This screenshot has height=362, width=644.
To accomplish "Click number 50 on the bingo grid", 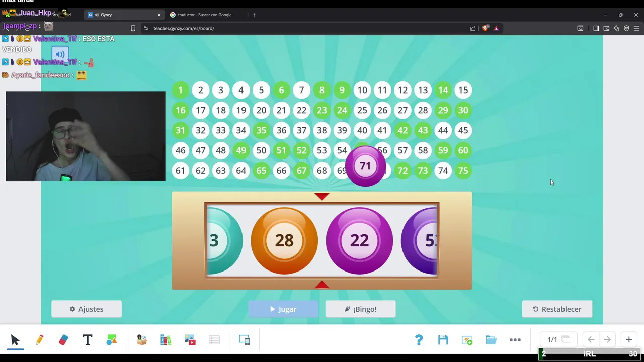I will coord(261,150).
